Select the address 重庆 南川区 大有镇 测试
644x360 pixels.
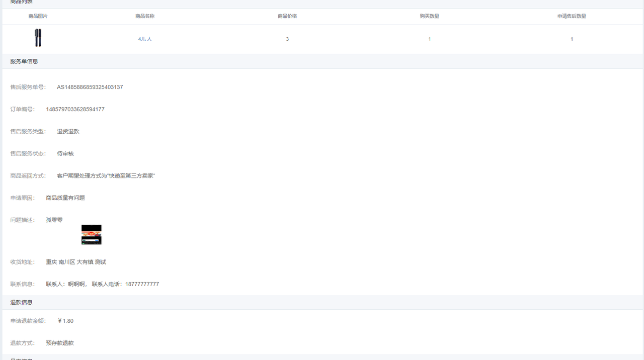click(76, 262)
